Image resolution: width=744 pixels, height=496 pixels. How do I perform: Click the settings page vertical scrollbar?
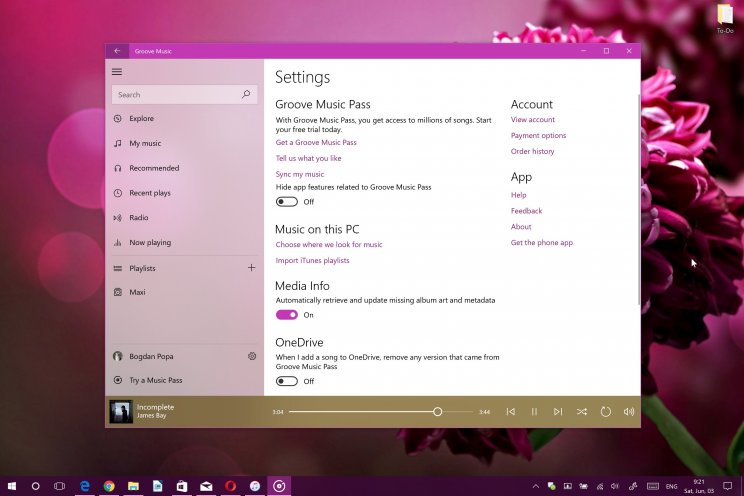[x=639, y=199]
